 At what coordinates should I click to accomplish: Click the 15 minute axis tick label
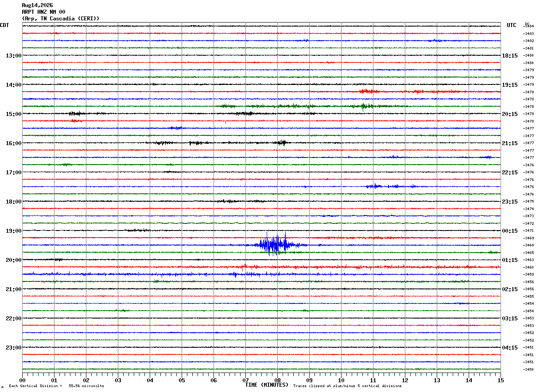(x=501, y=380)
